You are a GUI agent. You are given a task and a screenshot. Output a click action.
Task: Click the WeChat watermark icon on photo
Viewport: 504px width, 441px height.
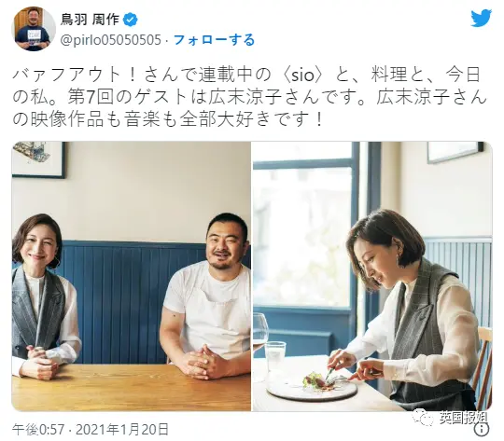pos(424,418)
